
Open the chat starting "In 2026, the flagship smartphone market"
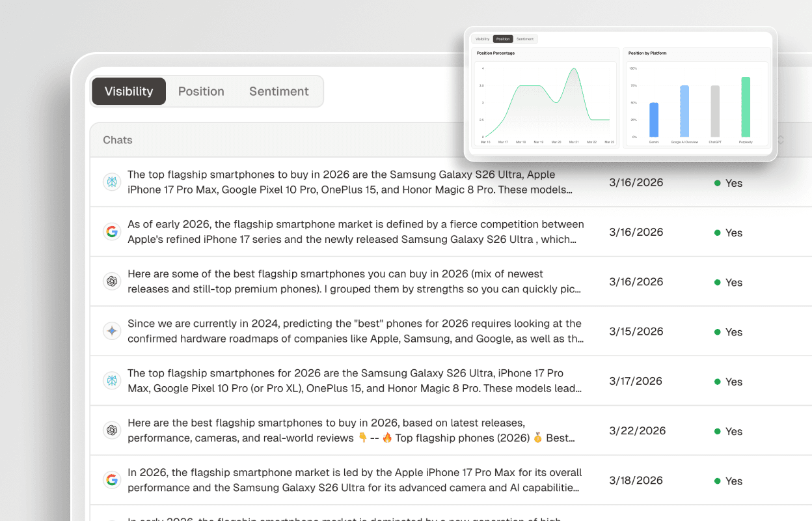(355, 480)
